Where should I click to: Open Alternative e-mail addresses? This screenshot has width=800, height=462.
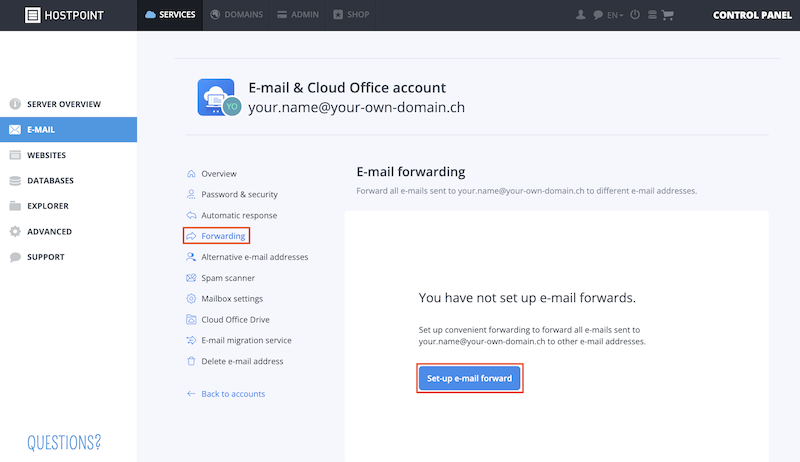coord(255,257)
